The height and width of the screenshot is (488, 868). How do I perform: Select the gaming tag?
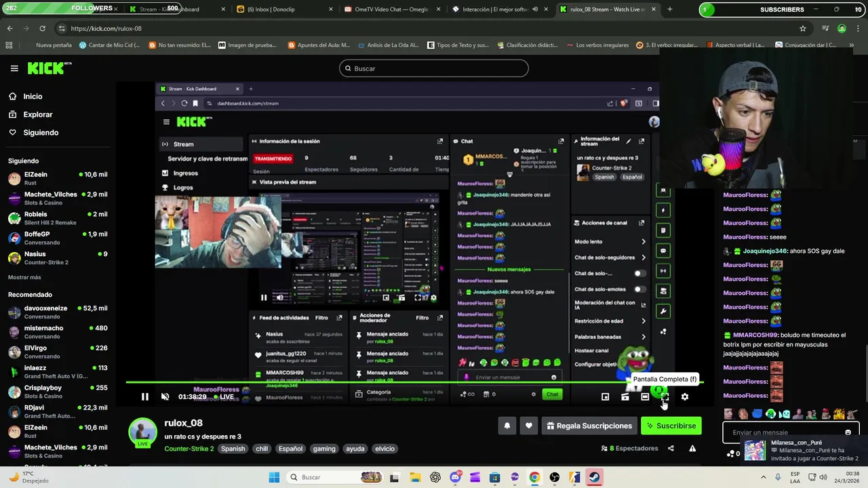(x=324, y=449)
